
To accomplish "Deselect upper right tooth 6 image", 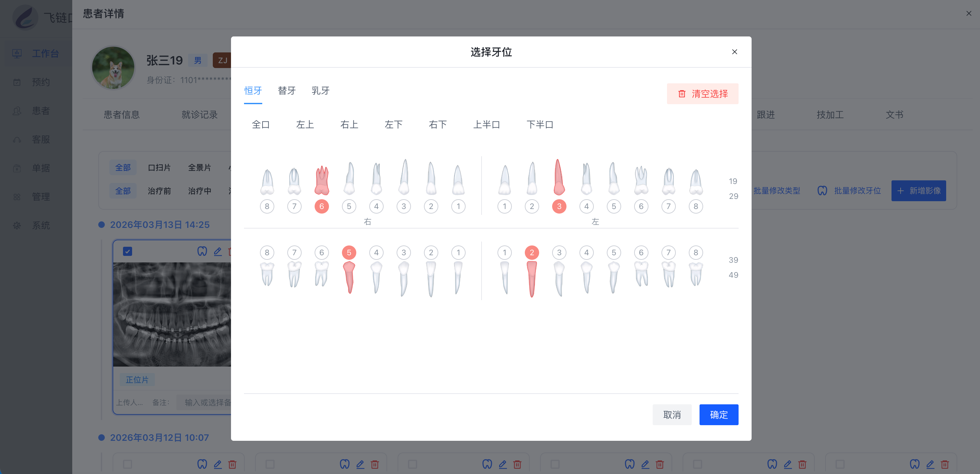I will coord(321,180).
